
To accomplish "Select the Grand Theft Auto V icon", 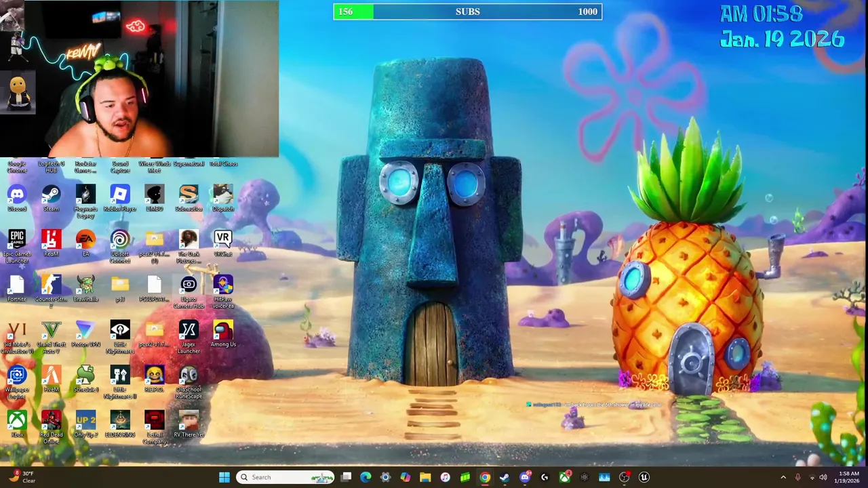I will click(52, 337).
